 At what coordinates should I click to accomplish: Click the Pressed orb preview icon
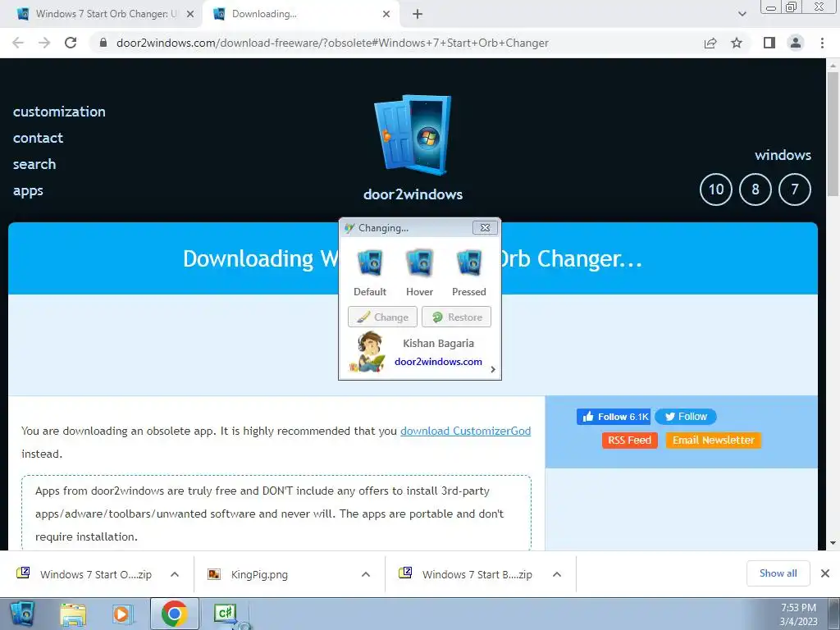pyautogui.click(x=468, y=262)
